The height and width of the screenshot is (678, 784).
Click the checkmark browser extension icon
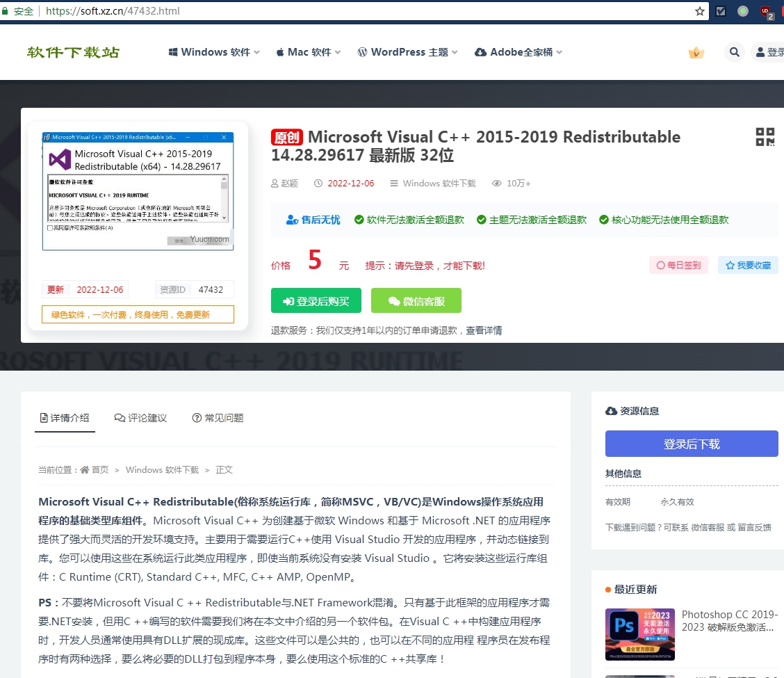point(721,11)
